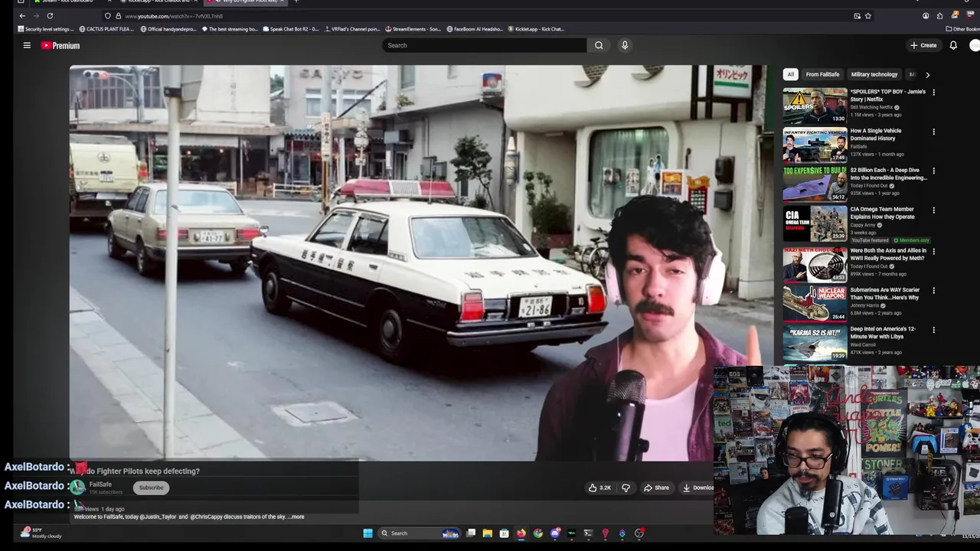
Task: Open the Ward Carroll channel name
Action: (864, 344)
